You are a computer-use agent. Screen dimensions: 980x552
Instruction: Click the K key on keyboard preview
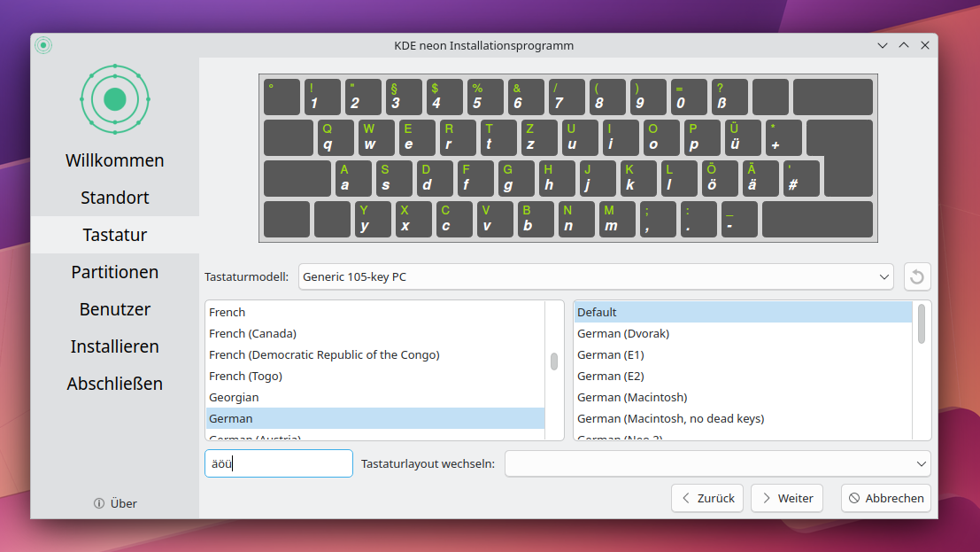click(639, 178)
